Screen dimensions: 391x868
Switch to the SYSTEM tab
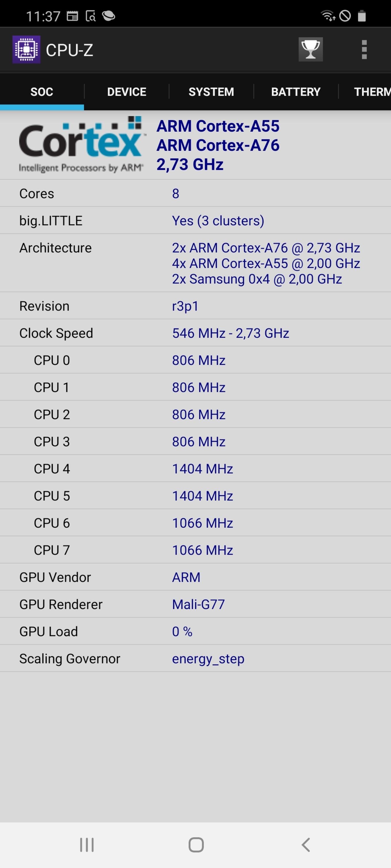[211, 92]
